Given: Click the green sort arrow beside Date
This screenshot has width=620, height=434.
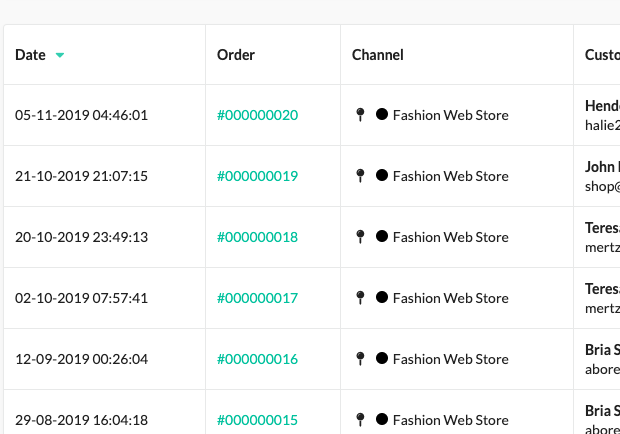Looking at the screenshot, I should [x=60, y=55].
